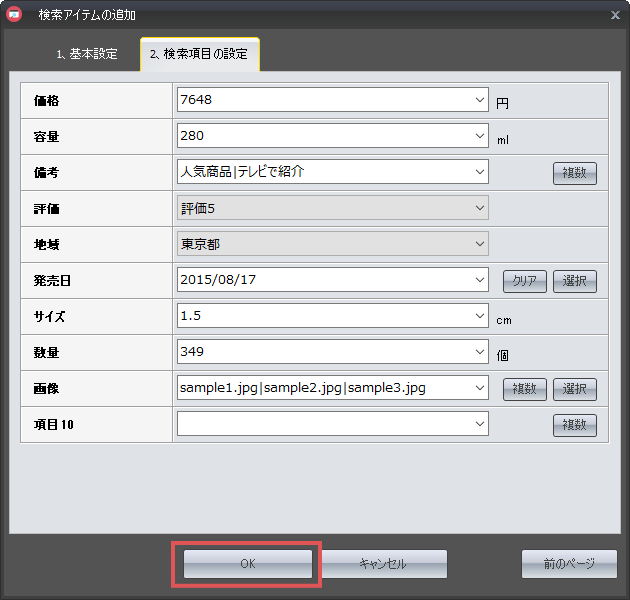Click the 数量 field containing 349
The width and height of the screenshot is (630, 600).
[322, 352]
